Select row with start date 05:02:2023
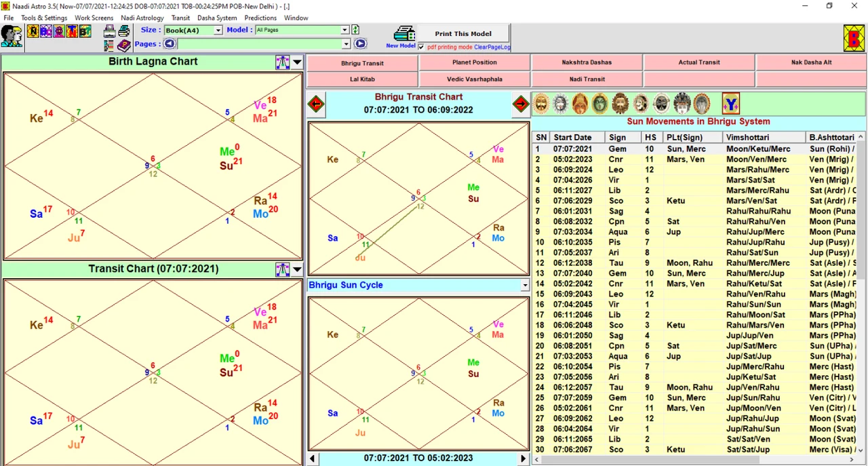868x466 pixels. coord(695,159)
